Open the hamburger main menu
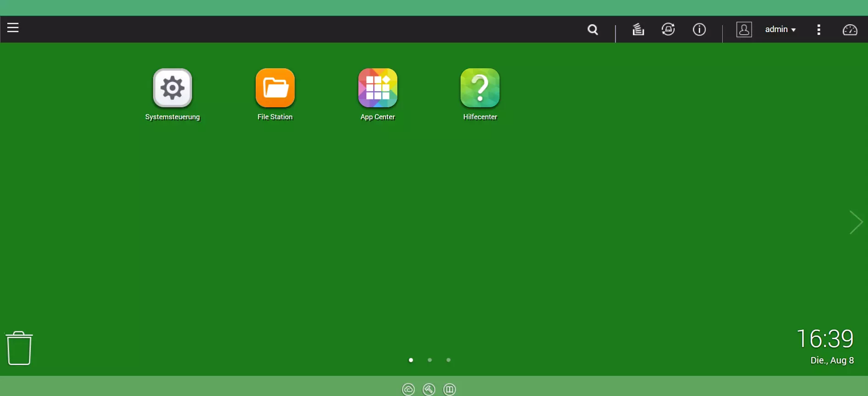The height and width of the screenshot is (396, 868). coord(13,28)
